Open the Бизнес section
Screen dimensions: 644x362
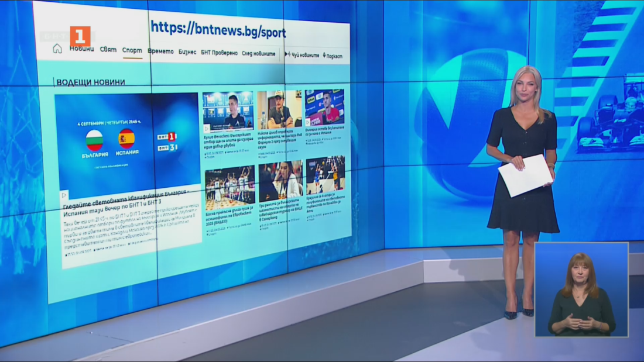pos(187,52)
